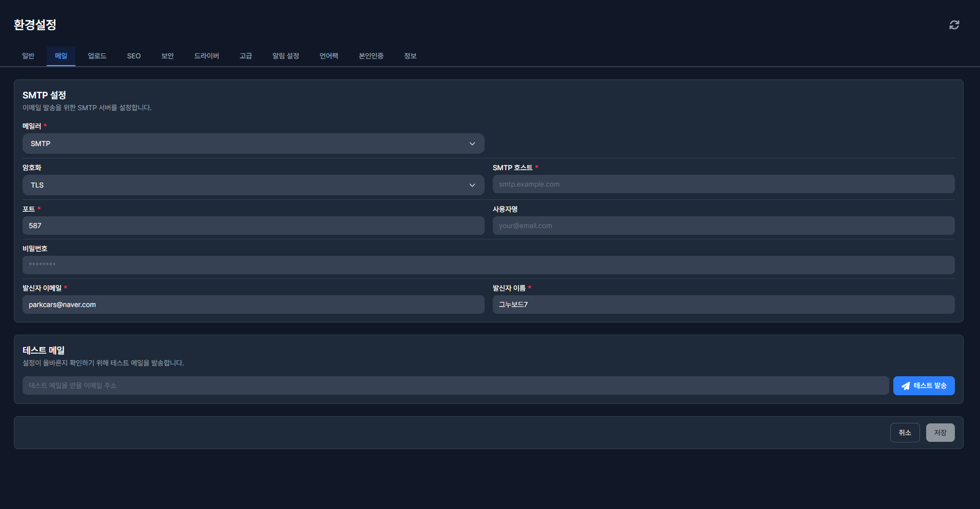
Task: Select the 메일 tab
Action: coord(61,56)
